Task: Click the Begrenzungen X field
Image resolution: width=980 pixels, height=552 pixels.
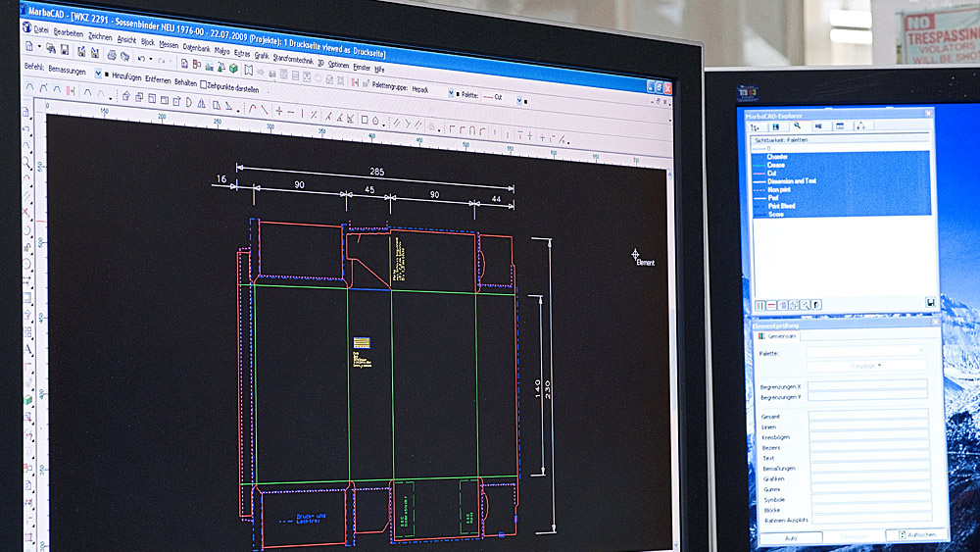Action: coord(867,385)
